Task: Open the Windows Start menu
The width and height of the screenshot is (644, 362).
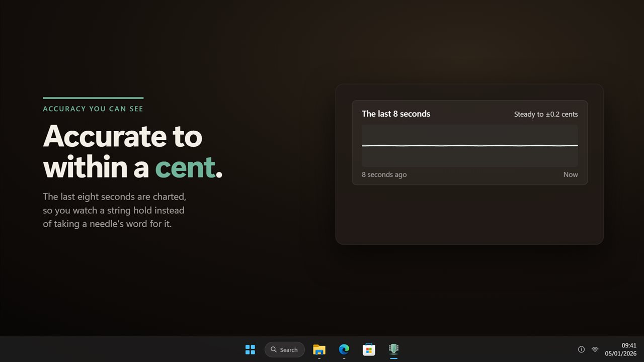Action: (x=250, y=349)
